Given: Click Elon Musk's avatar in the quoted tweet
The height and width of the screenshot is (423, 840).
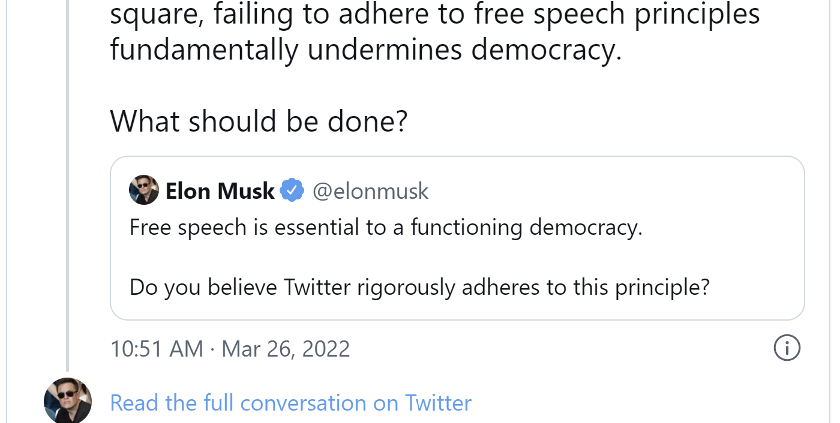Looking at the screenshot, I should pos(144,190).
